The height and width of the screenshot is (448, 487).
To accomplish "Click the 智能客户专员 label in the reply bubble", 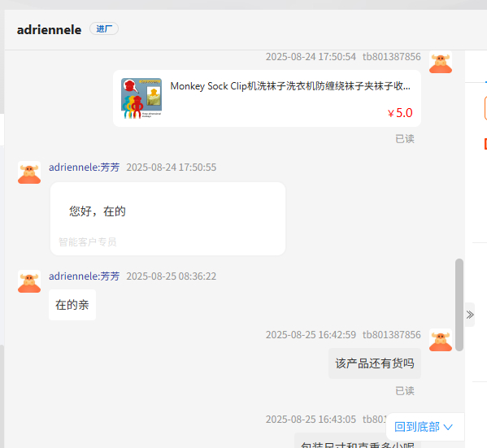I will (x=88, y=241).
